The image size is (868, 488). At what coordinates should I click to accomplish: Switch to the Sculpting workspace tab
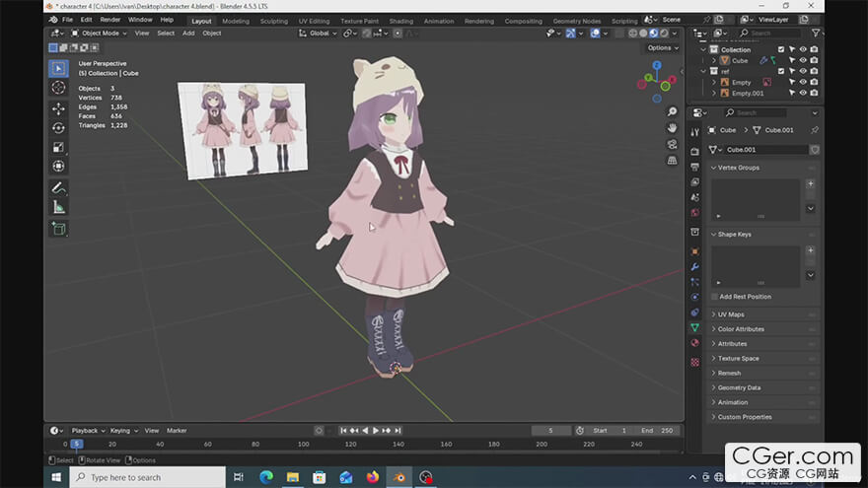273,20
